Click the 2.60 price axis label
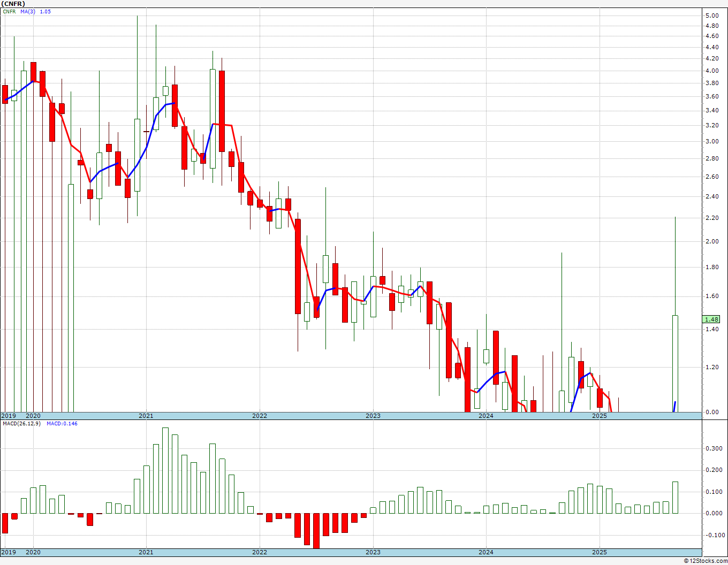Viewport: 728px width, 565px height. tap(711, 177)
